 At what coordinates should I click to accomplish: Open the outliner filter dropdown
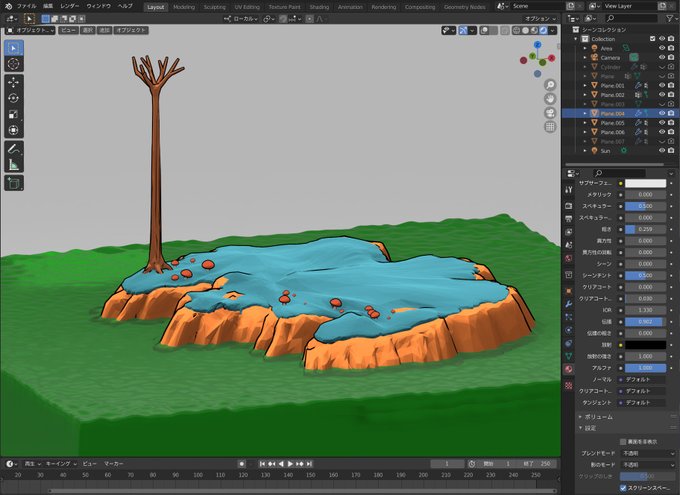pyautogui.click(x=671, y=18)
